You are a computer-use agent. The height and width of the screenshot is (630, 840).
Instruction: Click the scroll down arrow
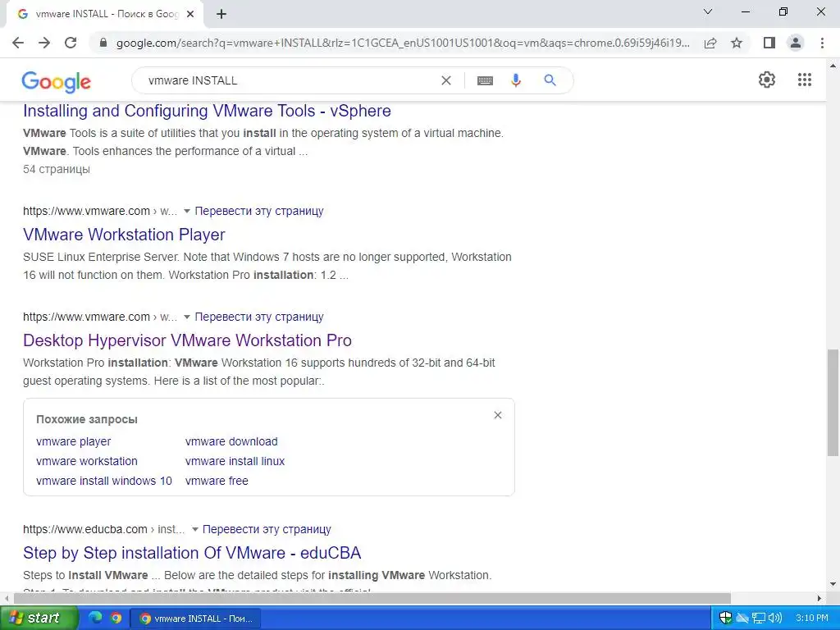[x=833, y=584]
